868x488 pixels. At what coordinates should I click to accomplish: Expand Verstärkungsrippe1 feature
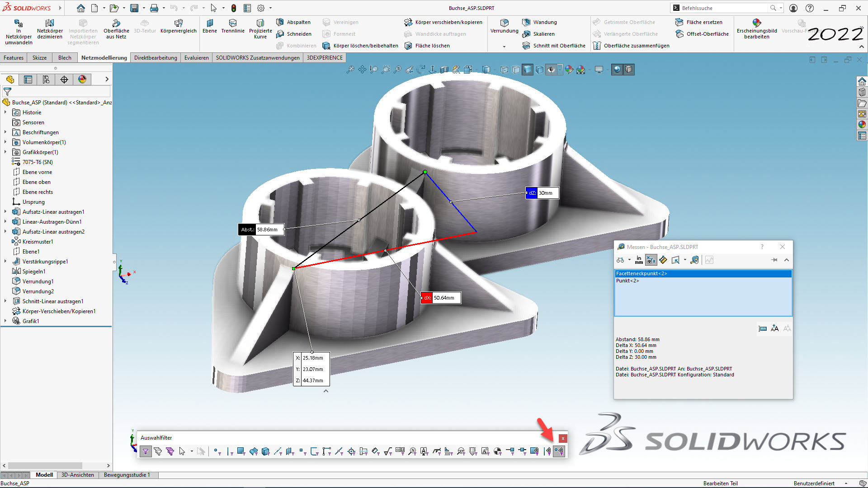[x=5, y=262]
